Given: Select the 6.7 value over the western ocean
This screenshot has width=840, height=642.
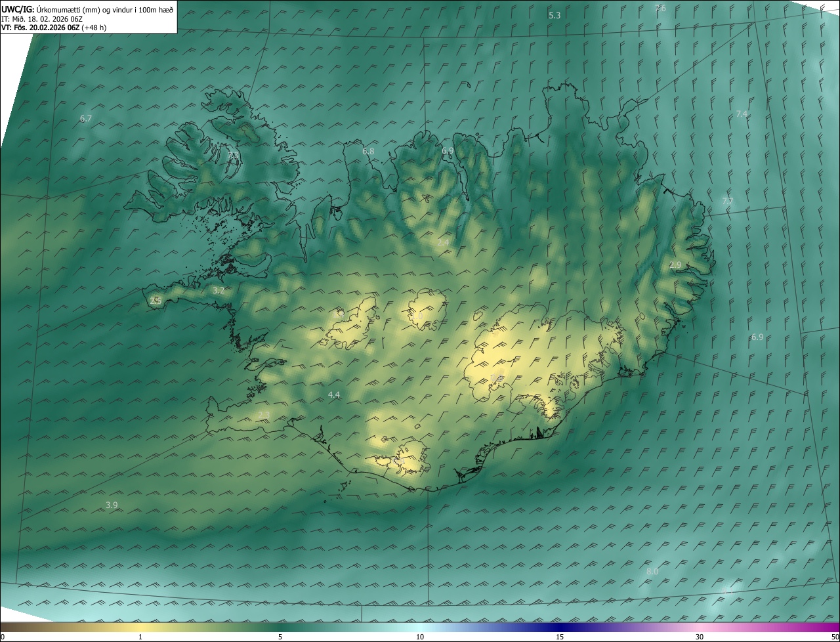Looking at the screenshot, I should [x=86, y=119].
